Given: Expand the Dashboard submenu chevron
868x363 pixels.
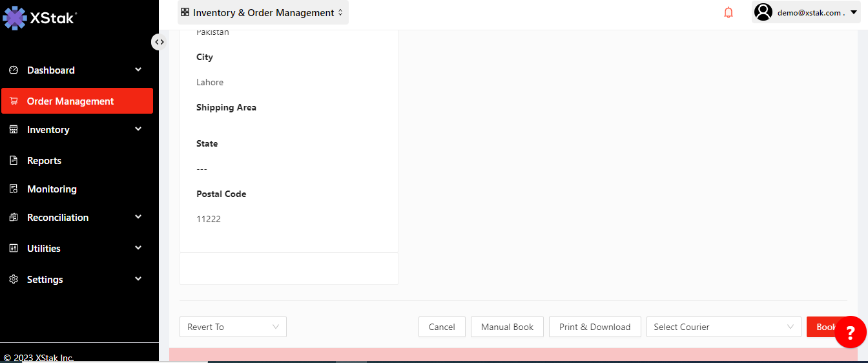Looking at the screenshot, I should (x=138, y=70).
